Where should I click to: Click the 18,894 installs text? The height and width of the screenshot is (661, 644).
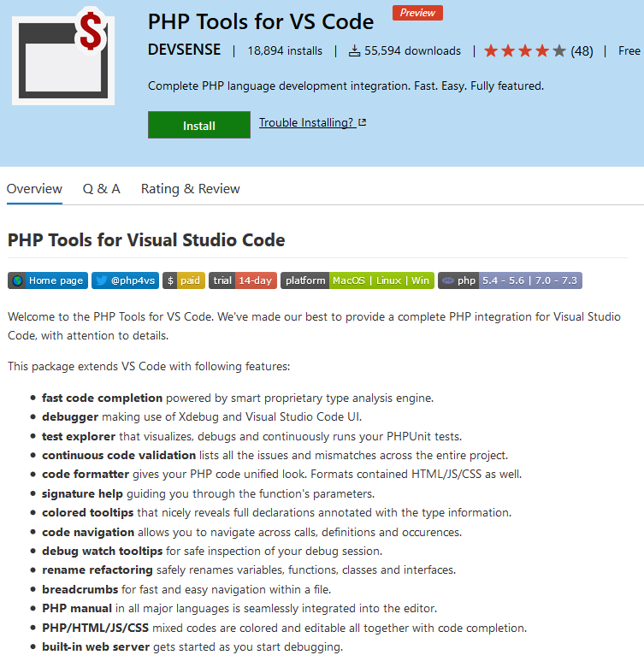pos(285,51)
